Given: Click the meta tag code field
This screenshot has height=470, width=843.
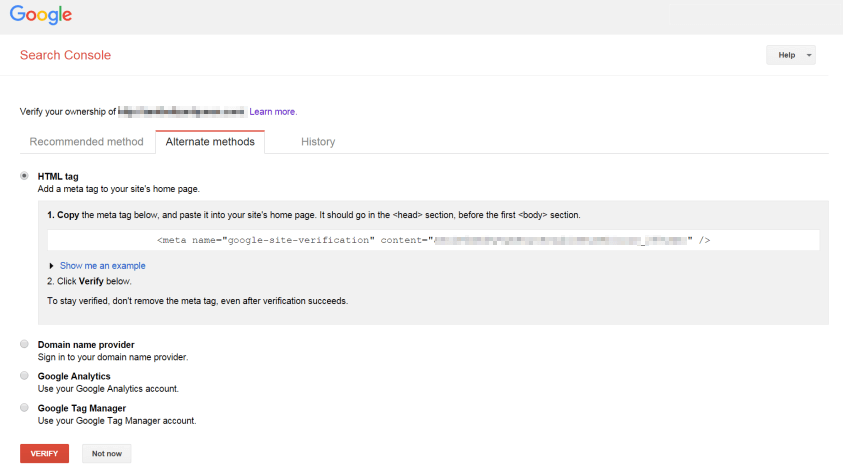Looking at the screenshot, I should pyautogui.click(x=433, y=240).
